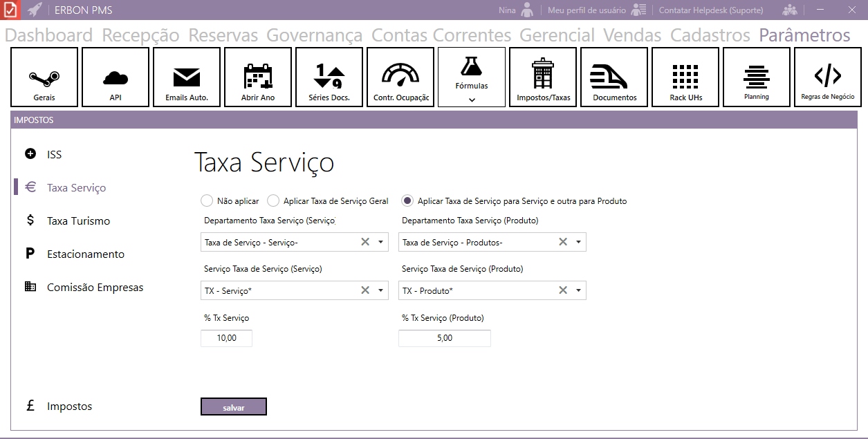Open Emails Auto. envelope tile
This screenshot has width=868, height=439.
187,77
